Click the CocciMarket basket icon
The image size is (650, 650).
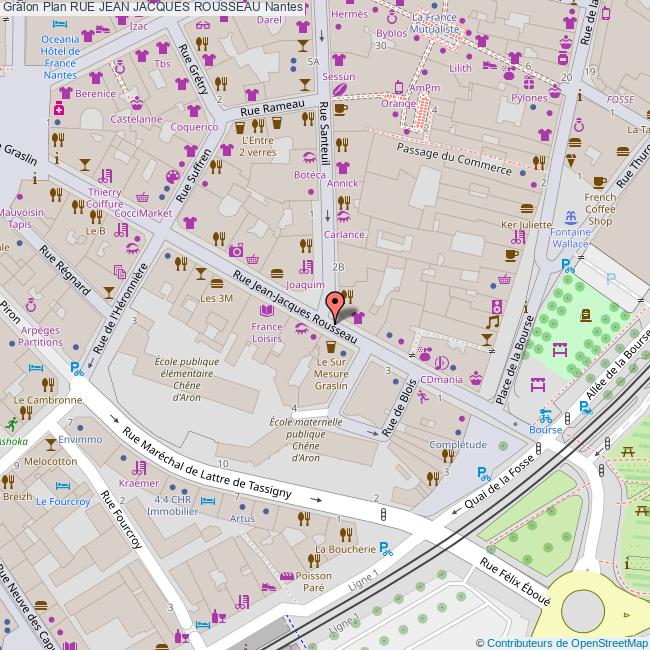coord(142,197)
